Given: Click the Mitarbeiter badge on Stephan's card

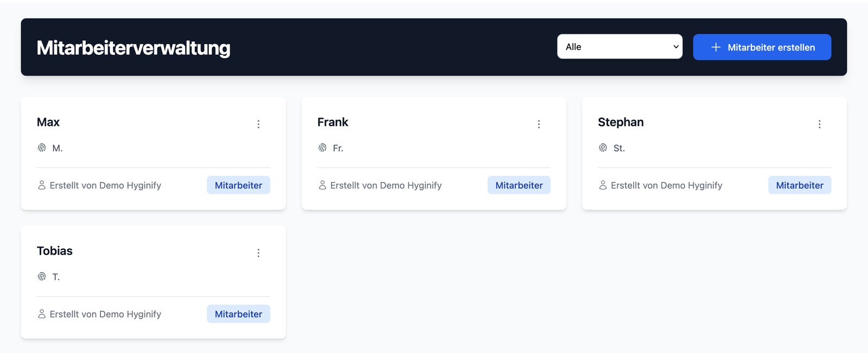Looking at the screenshot, I should [x=799, y=185].
